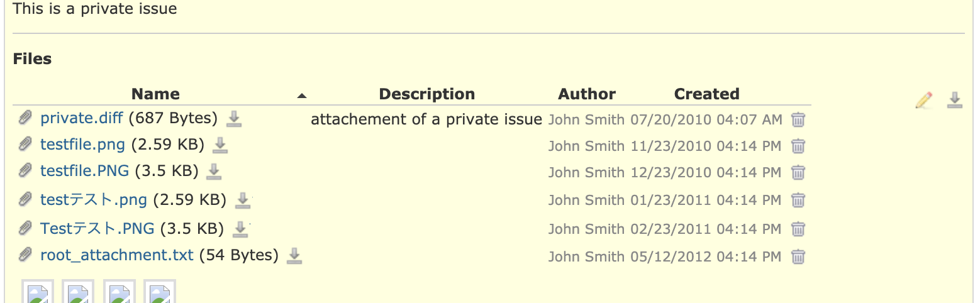Image resolution: width=980 pixels, height=303 pixels.
Task: Delete the 01/23/2011 testテスト.png attachment
Action: pyautogui.click(x=798, y=201)
